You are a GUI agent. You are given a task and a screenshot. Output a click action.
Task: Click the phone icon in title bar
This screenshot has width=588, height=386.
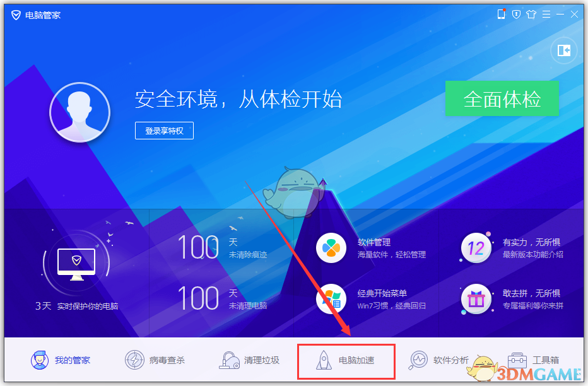click(x=501, y=15)
